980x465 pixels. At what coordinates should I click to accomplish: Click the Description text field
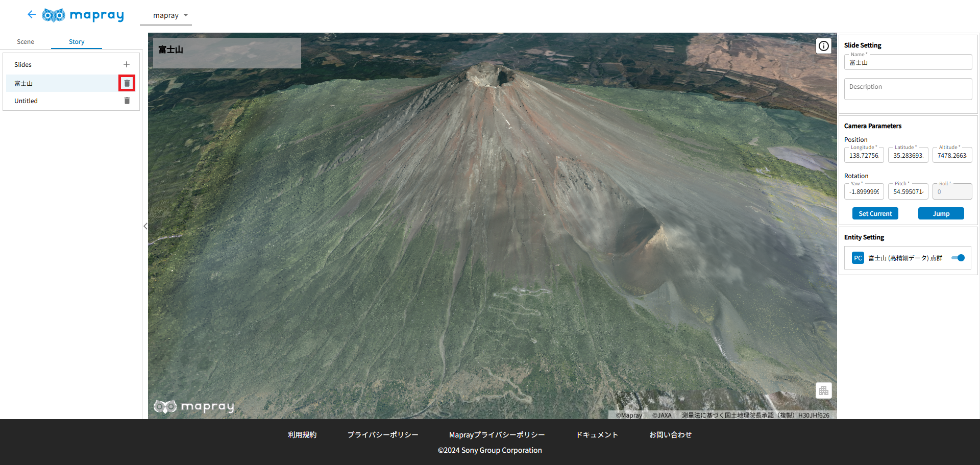[x=908, y=89]
